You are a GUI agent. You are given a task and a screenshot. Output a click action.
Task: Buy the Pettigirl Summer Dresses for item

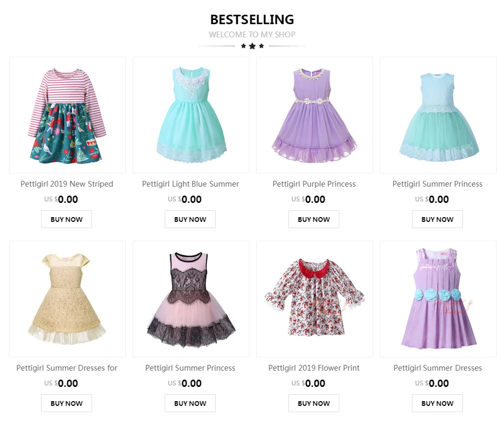pos(66,403)
